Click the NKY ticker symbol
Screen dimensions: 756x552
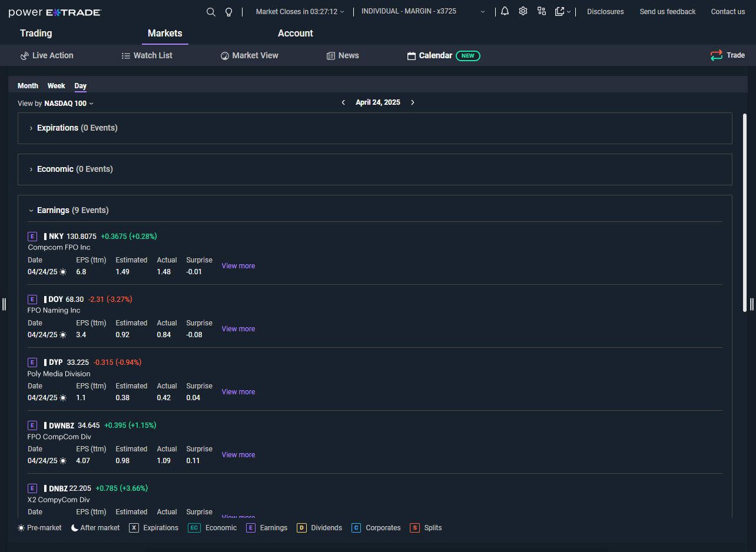[56, 237]
